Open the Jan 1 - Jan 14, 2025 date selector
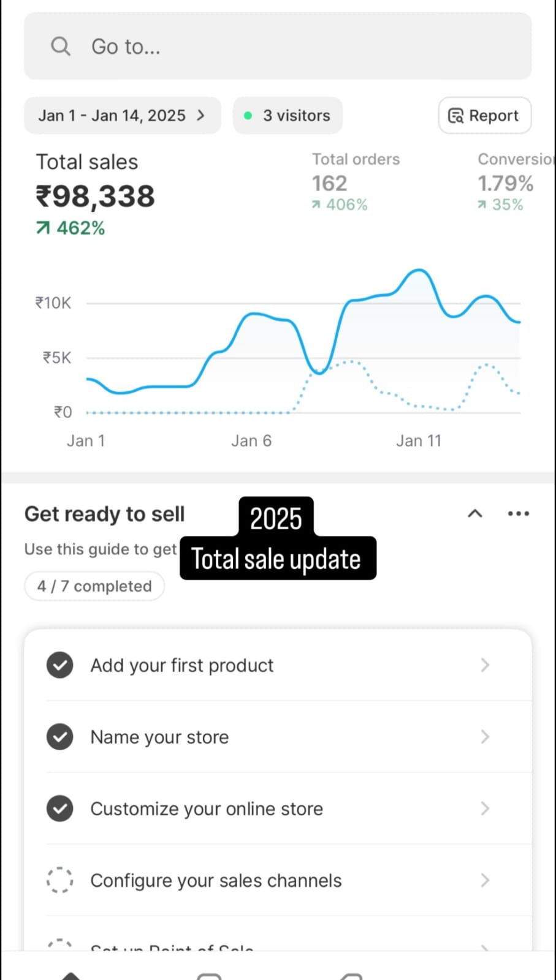This screenshot has width=556, height=980. pos(122,116)
